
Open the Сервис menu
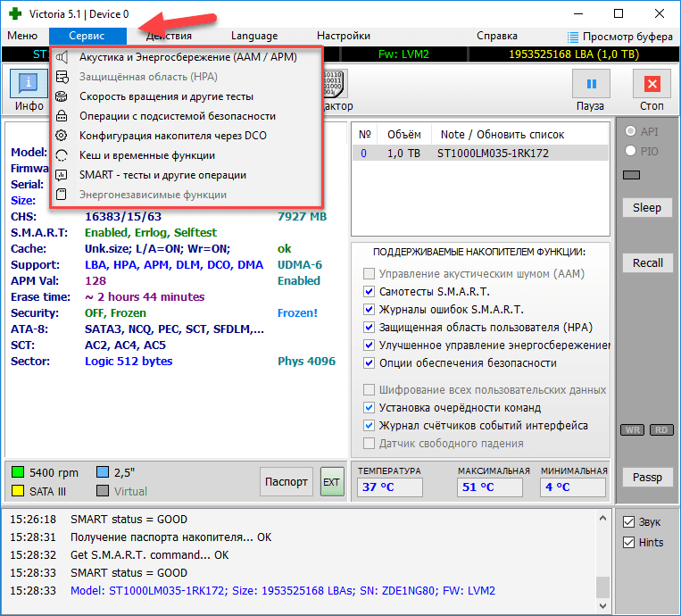point(87,36)
